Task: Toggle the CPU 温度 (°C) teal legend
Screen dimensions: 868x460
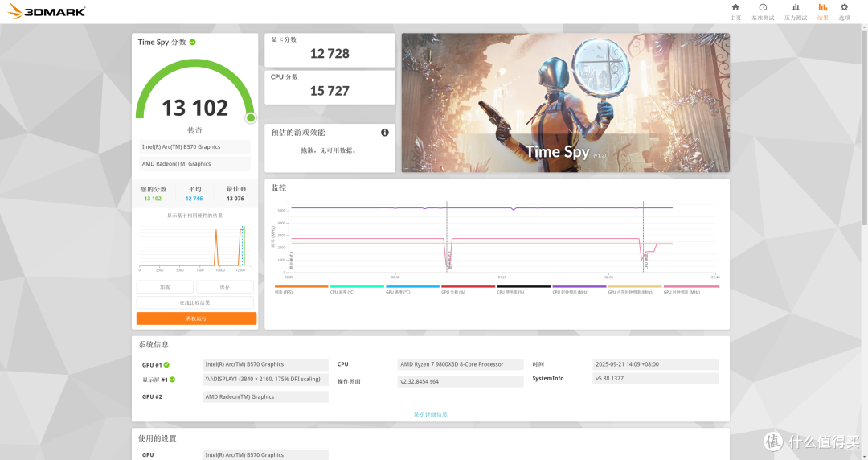Action: (x=357, y=290)
